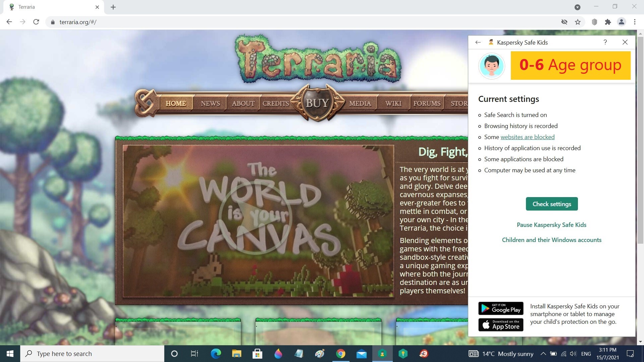The width and height of the screenshot is (644, 362).
Task: Open Cortana circle on taskbar
Action: [174, 354]
